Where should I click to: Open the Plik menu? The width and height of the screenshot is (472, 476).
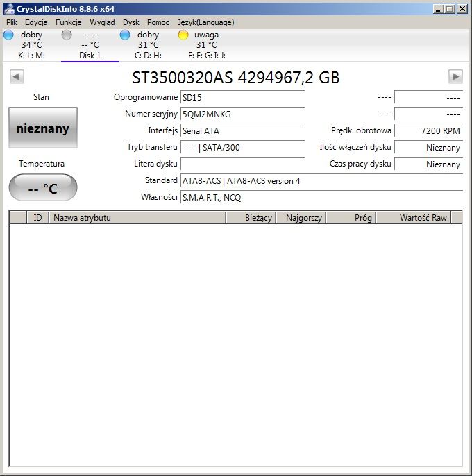click(12, 22)
